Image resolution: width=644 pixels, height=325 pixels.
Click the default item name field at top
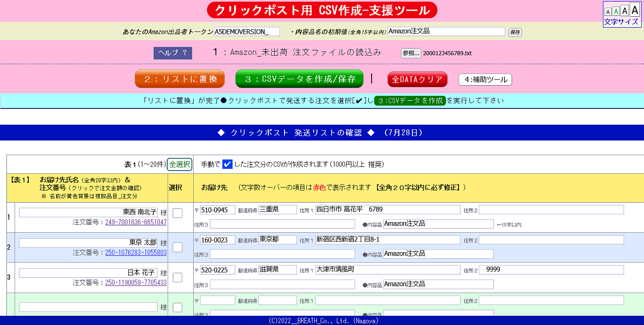(446, 31)
